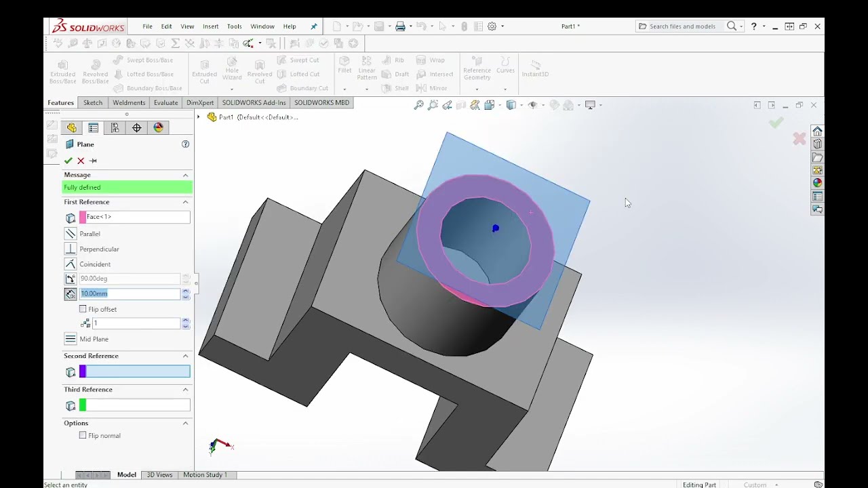The height and width of the screenshot is (488, 868).
Task: Switch to PropertyManager tab
Action: 94,127
